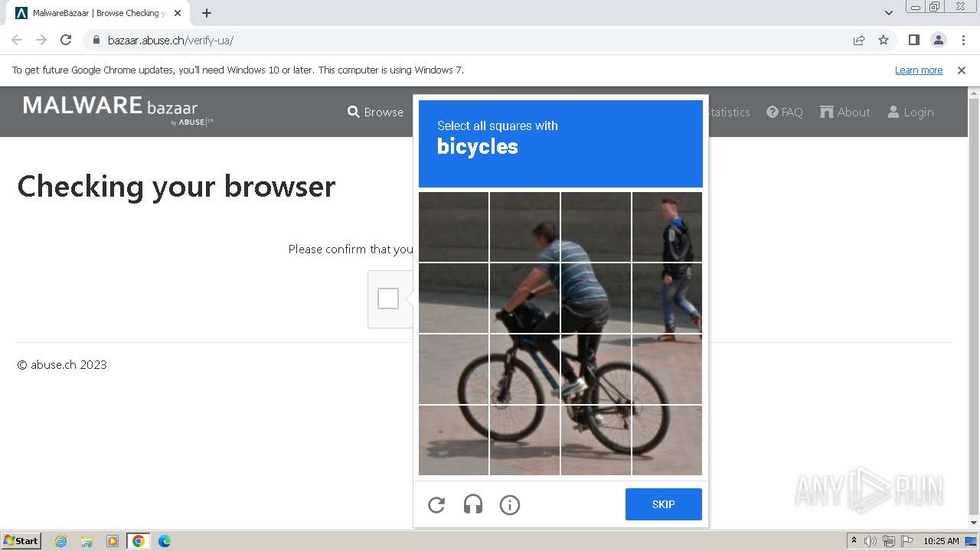Select tile with cyclist's head
Viewport: 980px width, 551px height.
pyautogui.click(x=524, y=227)
